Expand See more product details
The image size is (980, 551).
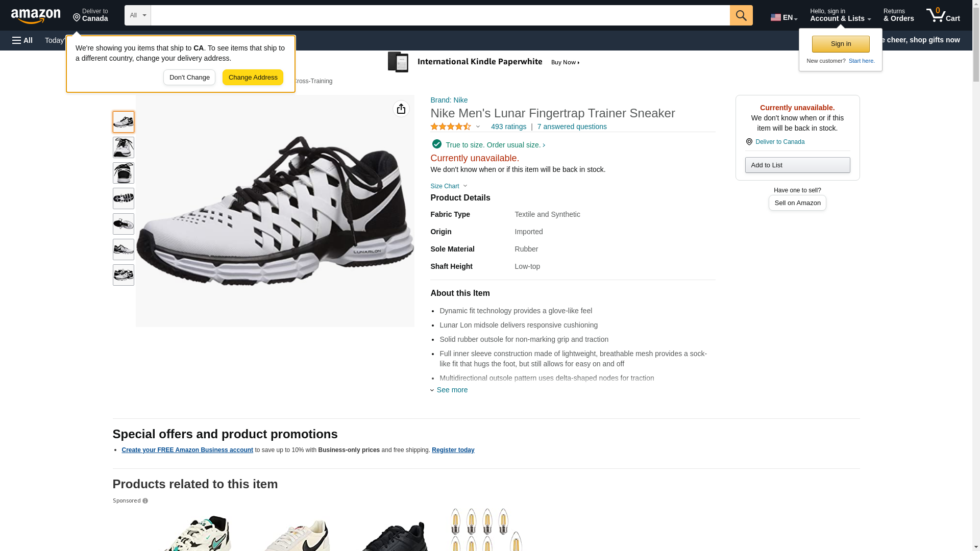[x=452, y=390]
